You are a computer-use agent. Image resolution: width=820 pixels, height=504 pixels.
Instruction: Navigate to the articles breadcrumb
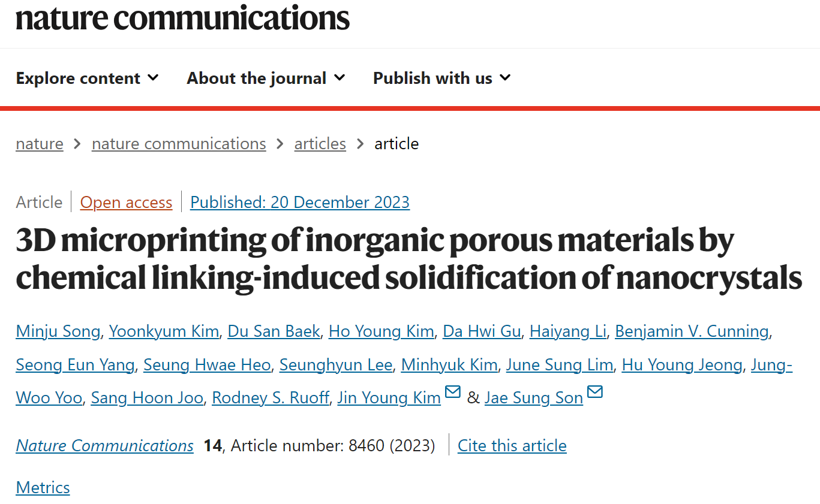[320, 144]
